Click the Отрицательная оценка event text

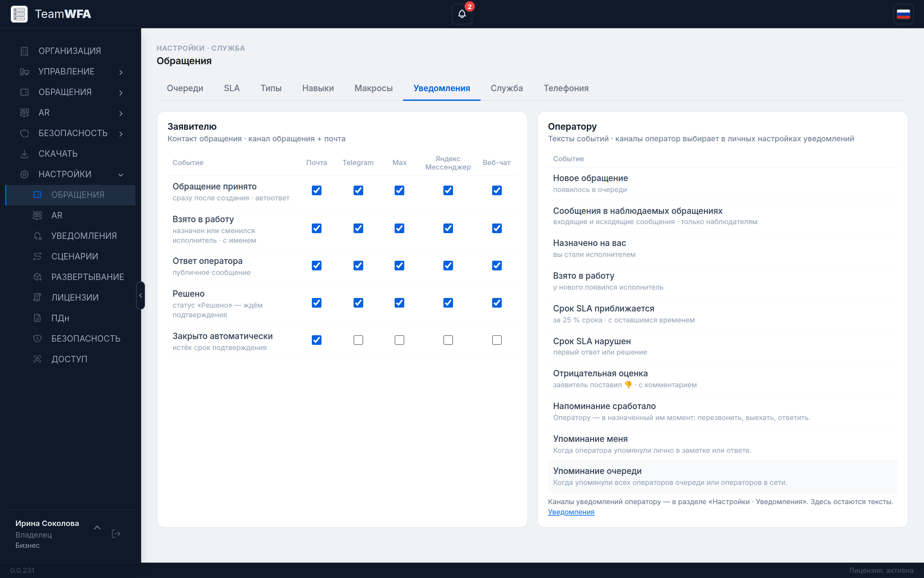600,373
